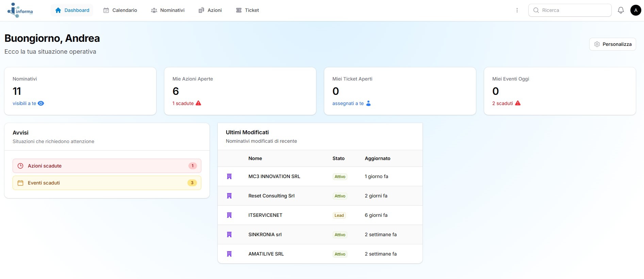Image resolution: width=644 pixels, height=279 pixels.
Task: Open the Ticket menu item
Action: click(247, 10)
